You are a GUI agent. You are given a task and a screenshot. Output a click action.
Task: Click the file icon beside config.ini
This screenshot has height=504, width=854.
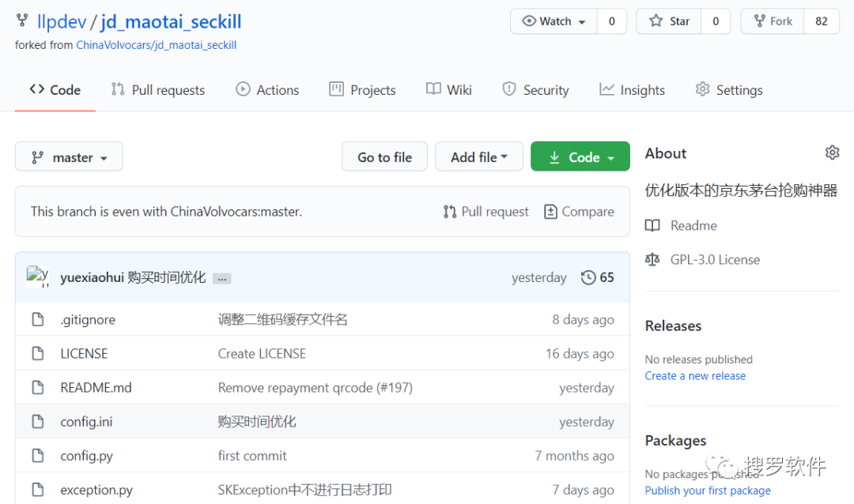click(x=38, y=422)
